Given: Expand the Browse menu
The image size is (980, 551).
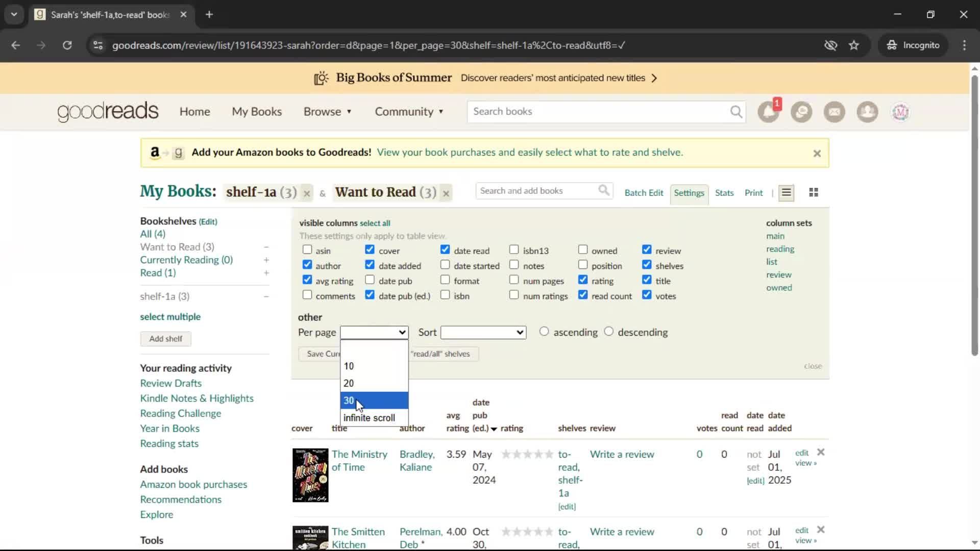Looking at the screenshot, I should 328,112.
